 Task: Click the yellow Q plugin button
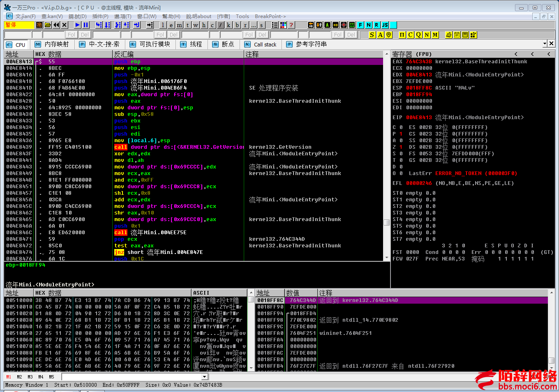tap(418, 35)
